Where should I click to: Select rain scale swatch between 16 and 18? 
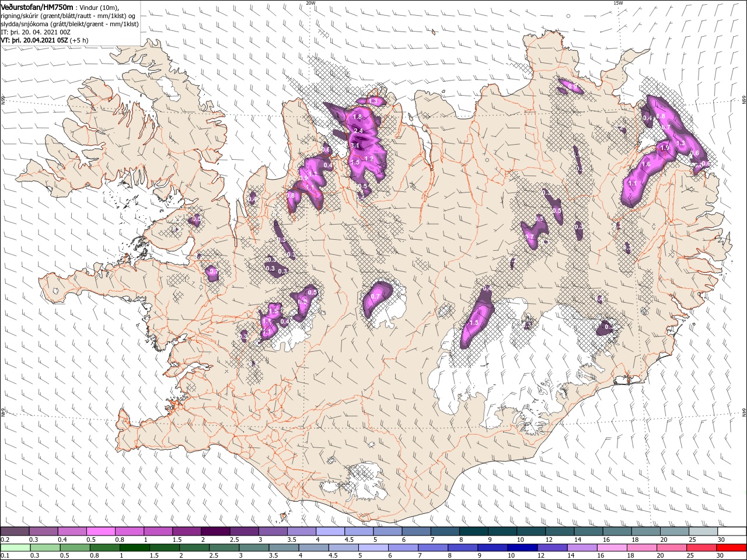tap(611, 548)
